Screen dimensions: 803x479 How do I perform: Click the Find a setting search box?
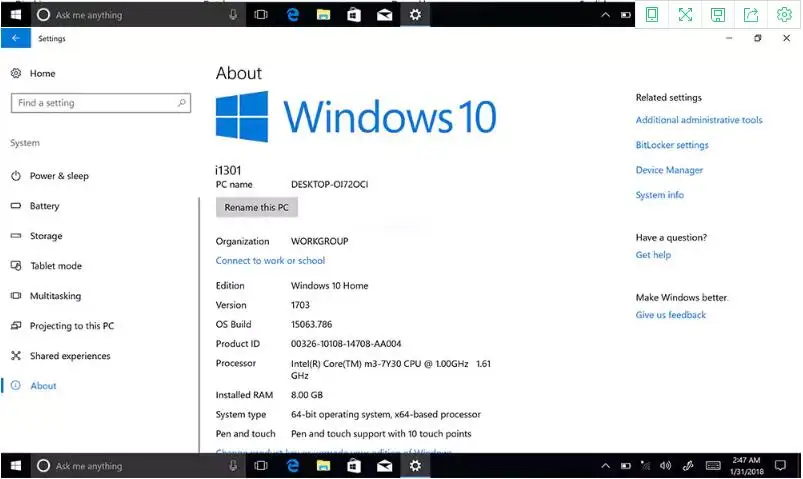[x=100, y=102]
